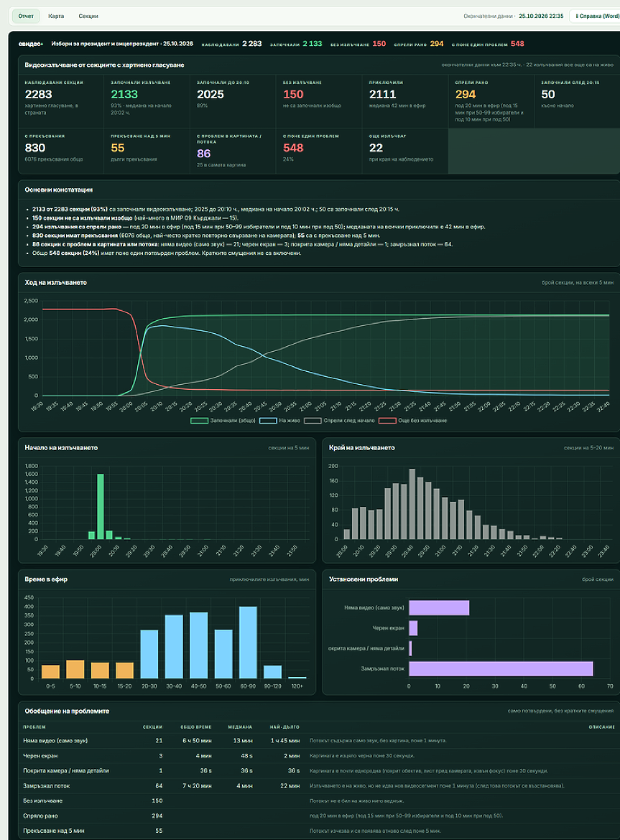Open the С прекъсвания 830 stat card
This screenshot has height=840, width=620.
click(x=61, y=151)
